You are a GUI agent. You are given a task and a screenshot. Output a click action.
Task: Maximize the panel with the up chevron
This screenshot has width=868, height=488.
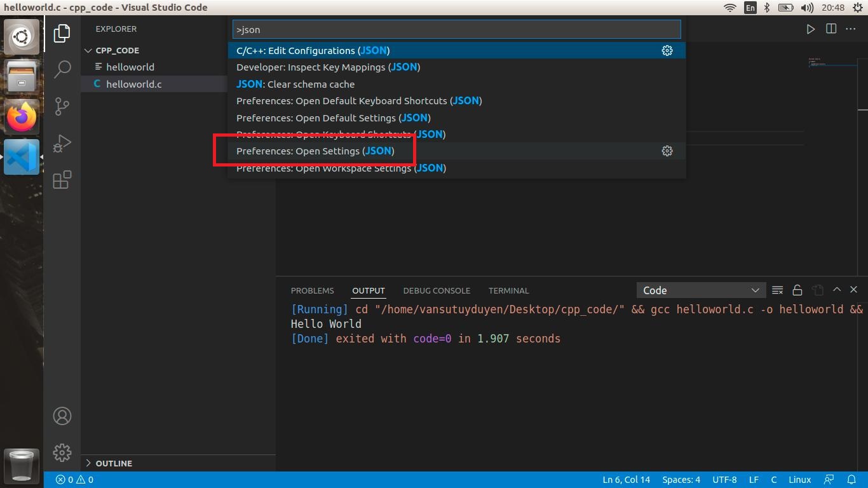(837, 290)
